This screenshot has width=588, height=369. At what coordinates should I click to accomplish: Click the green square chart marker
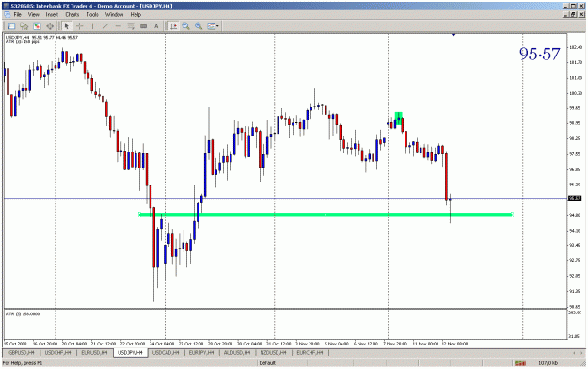coord(399,118)
